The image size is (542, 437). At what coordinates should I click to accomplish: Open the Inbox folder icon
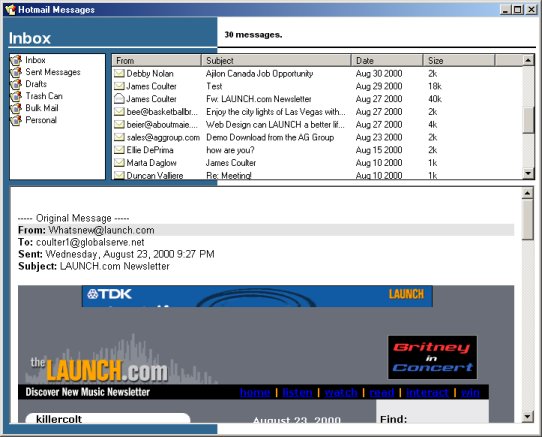point(16,61)
